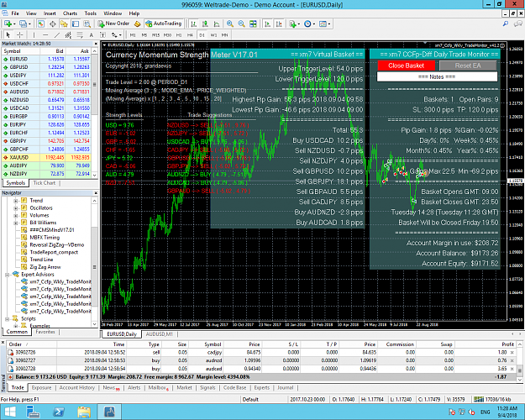525x420 pixels.
Task: Switch to the AUDUSD,M1 chart tab
Action: pyautogui.click(x=159, y=334)
